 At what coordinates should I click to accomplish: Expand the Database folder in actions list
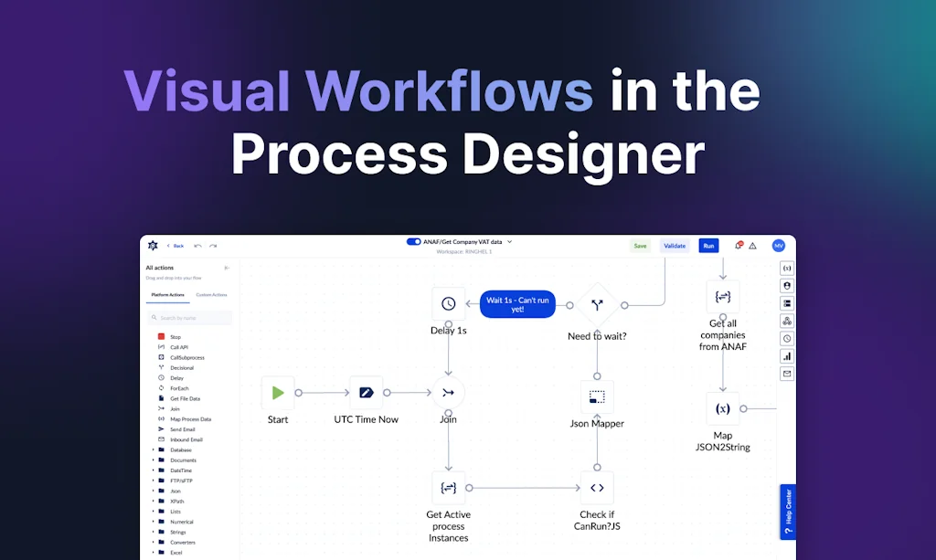tap(153, 449)
